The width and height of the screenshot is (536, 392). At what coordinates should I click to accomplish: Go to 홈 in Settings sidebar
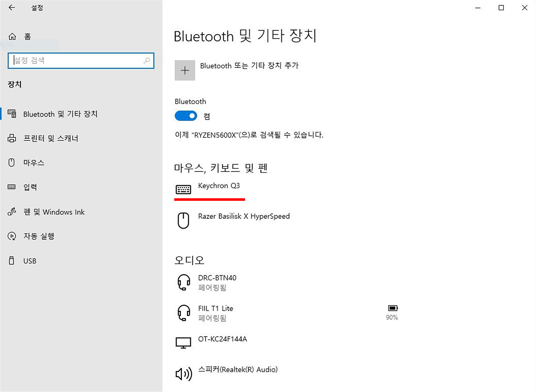coord(28,37)
